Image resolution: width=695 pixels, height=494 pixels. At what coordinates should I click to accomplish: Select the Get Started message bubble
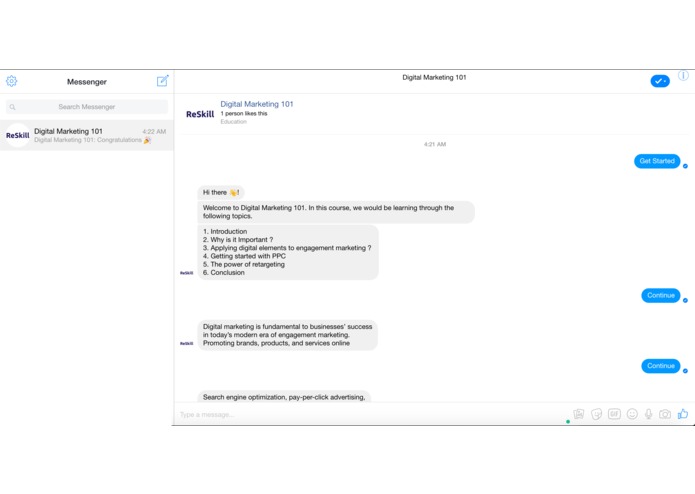(657, 161)
